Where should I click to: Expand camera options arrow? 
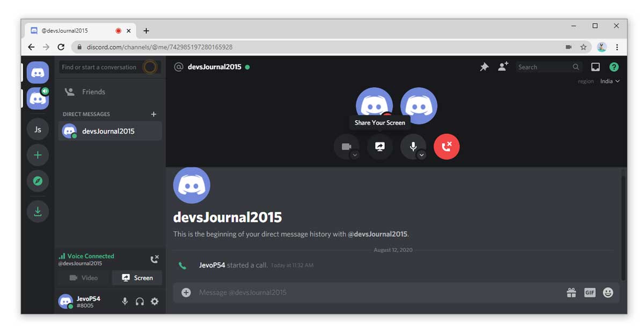pyautogui.click(x=354, y=155)
